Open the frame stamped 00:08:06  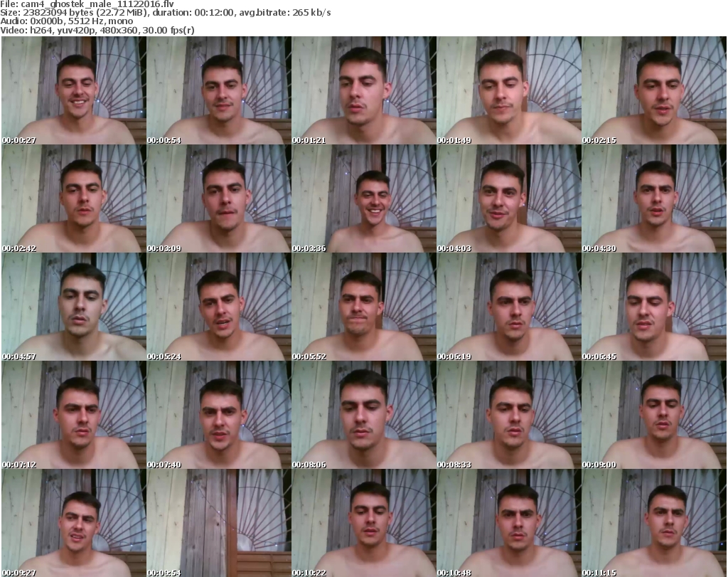(363, 415)
